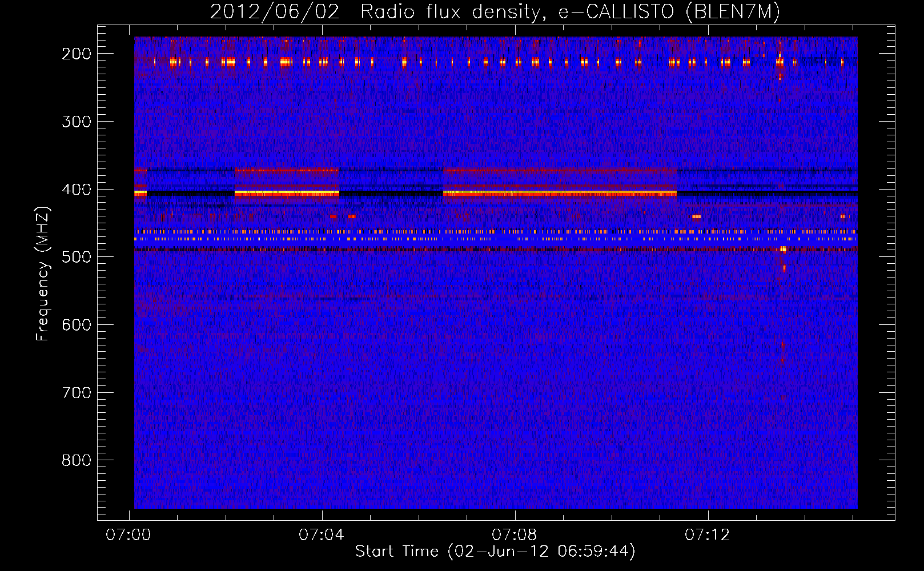Click the 07:12 time tick label
Screen dimensions: 924x571
pyautogui.click(x=708, y=535)
